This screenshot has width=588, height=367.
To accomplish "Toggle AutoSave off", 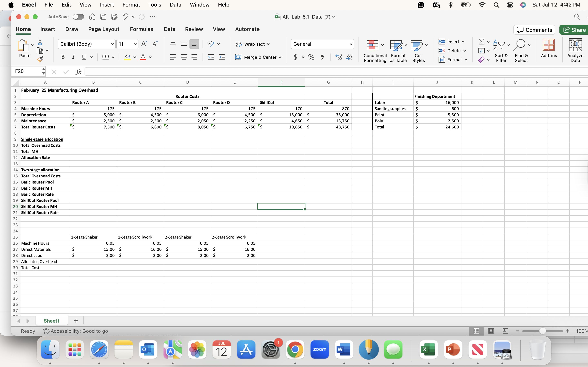I will [x=78, y=17].
